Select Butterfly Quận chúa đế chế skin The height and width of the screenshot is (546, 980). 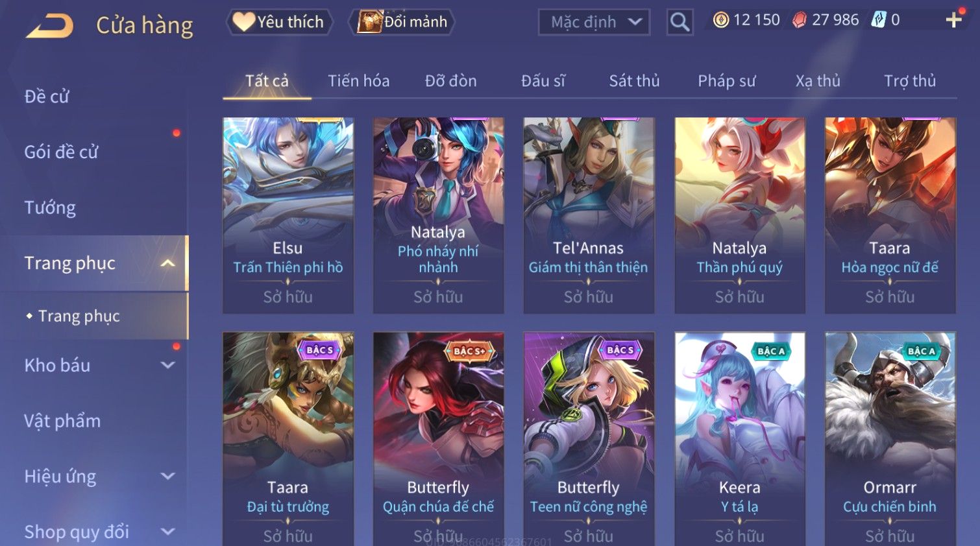438,439
